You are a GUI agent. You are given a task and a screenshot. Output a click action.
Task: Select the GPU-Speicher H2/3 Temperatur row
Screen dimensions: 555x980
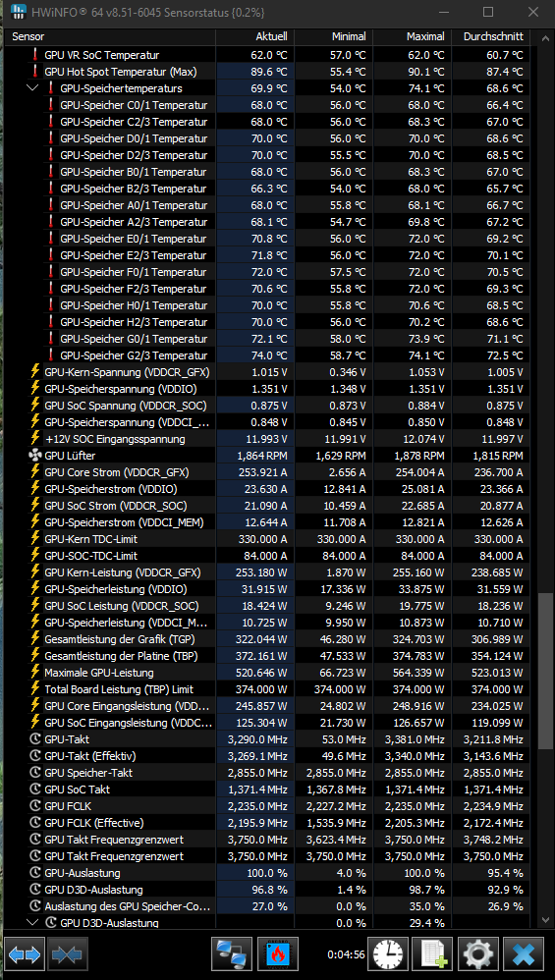click(x=269, y=322)
